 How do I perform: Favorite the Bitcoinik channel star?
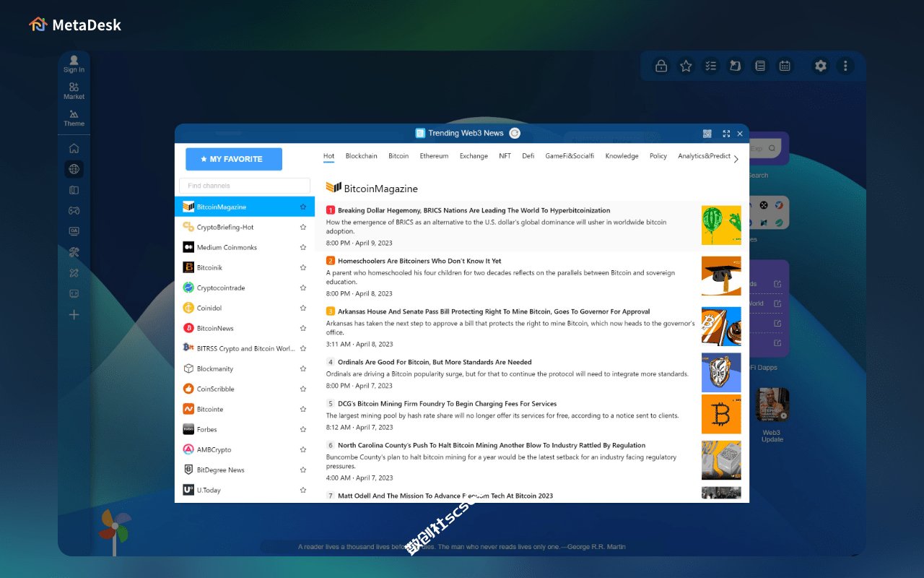pos(303,267)
